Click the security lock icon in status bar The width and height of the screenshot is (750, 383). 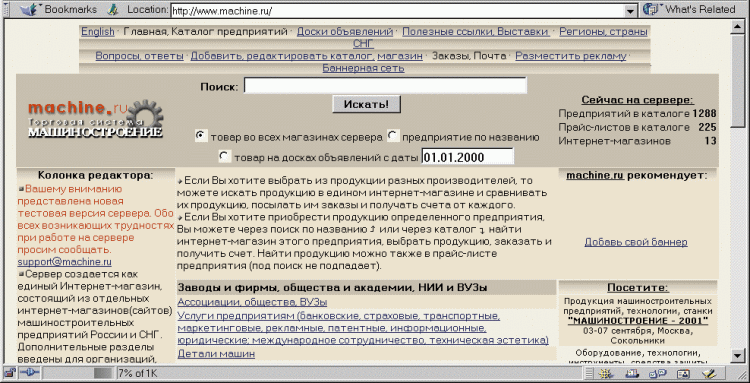tap(9, 373)
